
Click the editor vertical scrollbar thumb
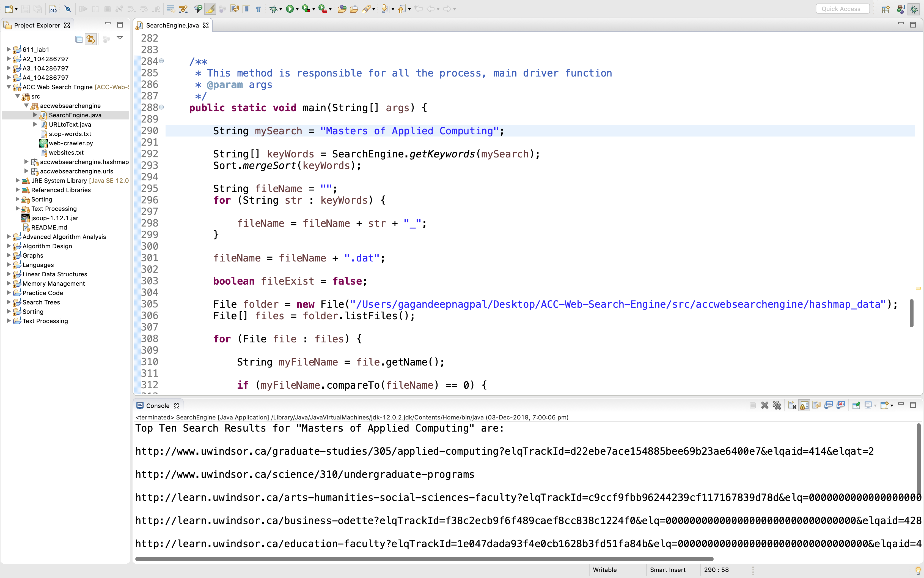pos(911,313)
